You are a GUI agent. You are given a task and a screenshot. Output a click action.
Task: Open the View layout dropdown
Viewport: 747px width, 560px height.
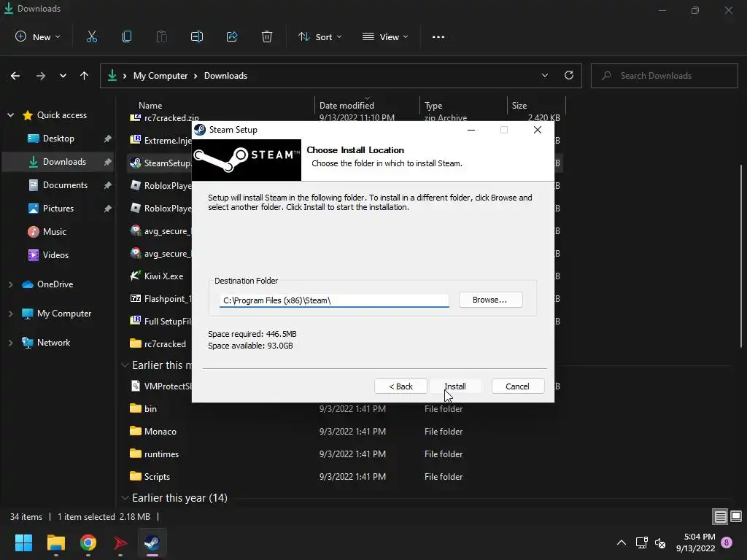(x=385, y=36)
